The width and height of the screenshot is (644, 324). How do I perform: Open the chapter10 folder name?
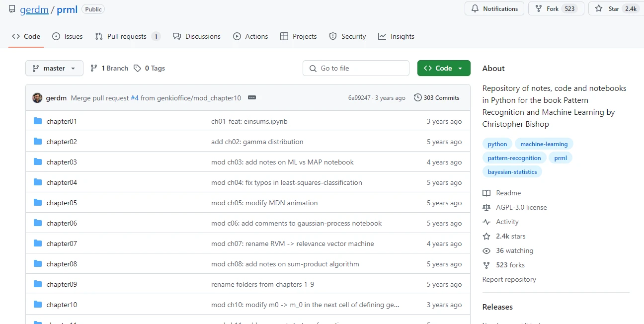[x=62, y=305]
